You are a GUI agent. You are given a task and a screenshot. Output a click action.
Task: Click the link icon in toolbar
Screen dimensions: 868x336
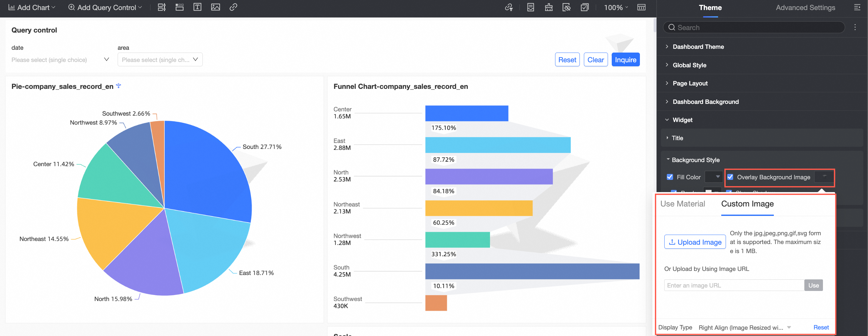click(x=233, y=7)
